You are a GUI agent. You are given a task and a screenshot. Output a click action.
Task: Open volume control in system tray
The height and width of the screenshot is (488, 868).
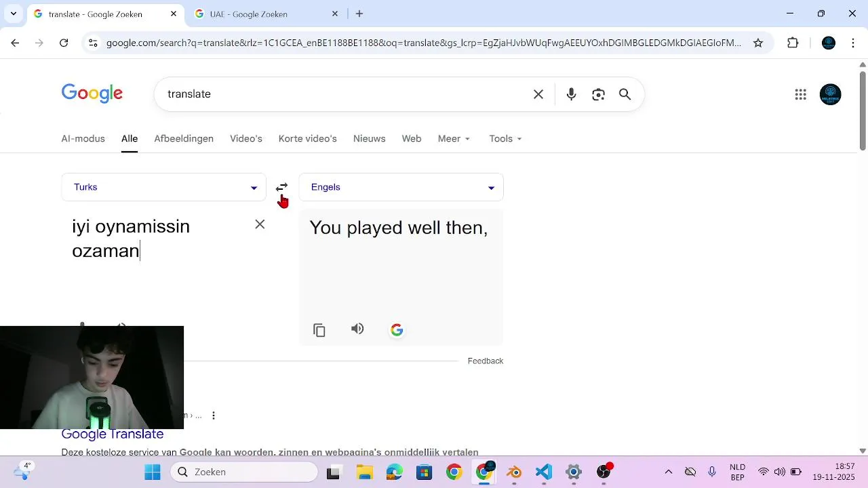pyautogui.click(x=779, y=472)
